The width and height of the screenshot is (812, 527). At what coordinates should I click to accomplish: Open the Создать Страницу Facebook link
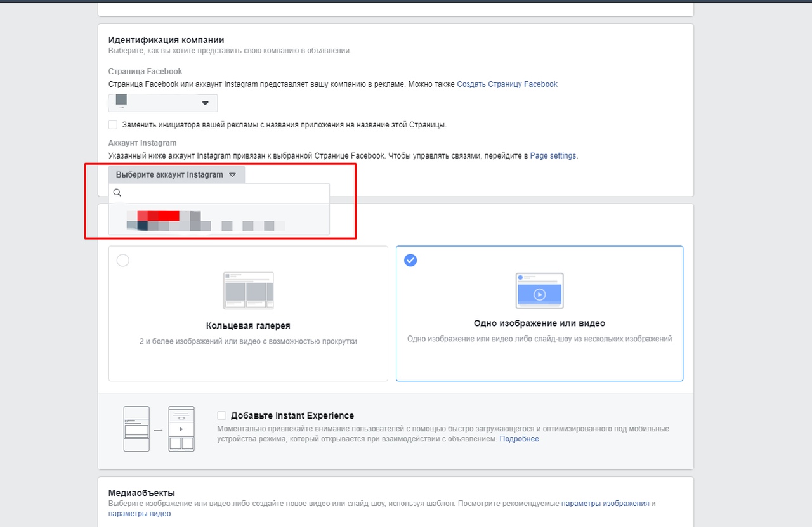point(507,84)
